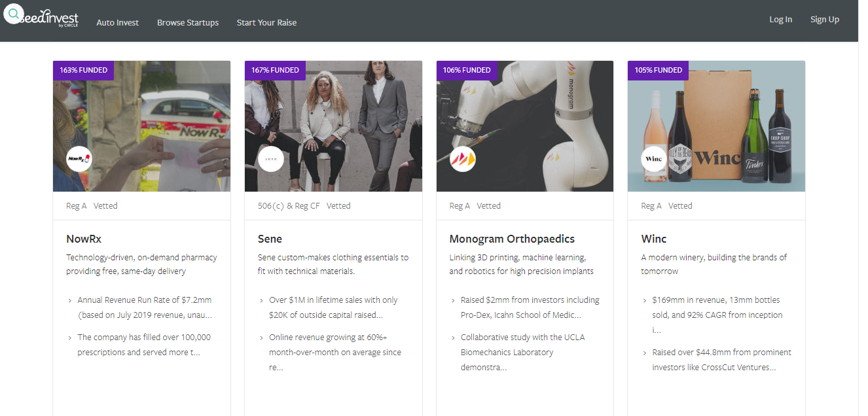The width and height of the screenshot is (868, 416).
Task: Click the Sene round logo badge
Action: click(x=271, y=159)
